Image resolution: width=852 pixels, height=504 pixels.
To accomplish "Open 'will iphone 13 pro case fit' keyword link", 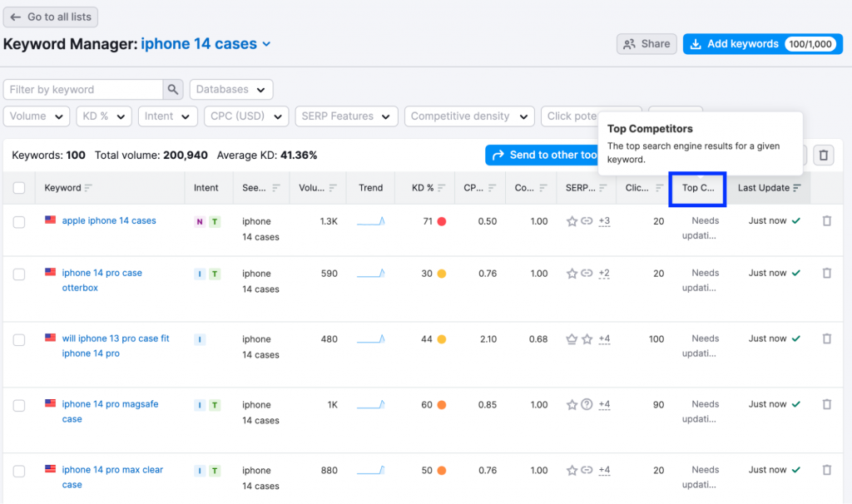I will click(115, 346).
